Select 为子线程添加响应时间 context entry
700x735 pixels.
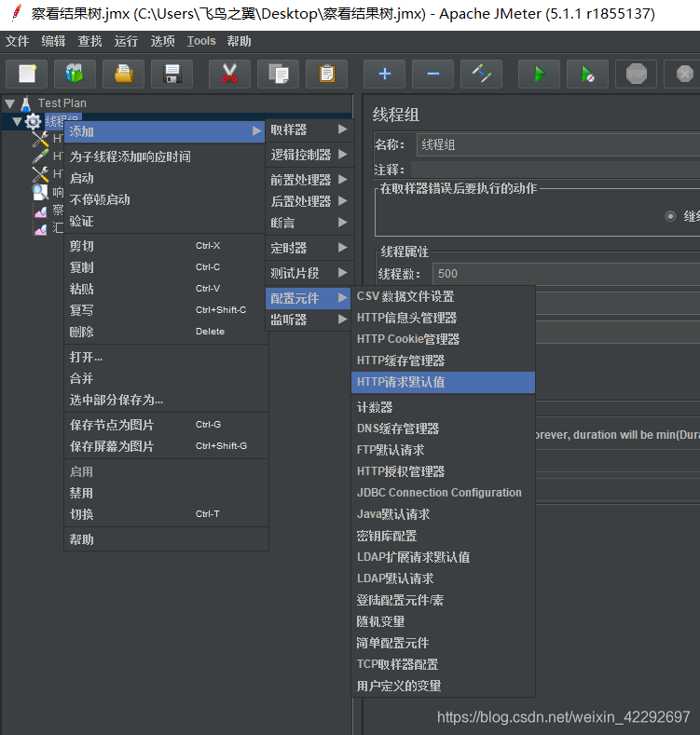[x=166, y=157]
